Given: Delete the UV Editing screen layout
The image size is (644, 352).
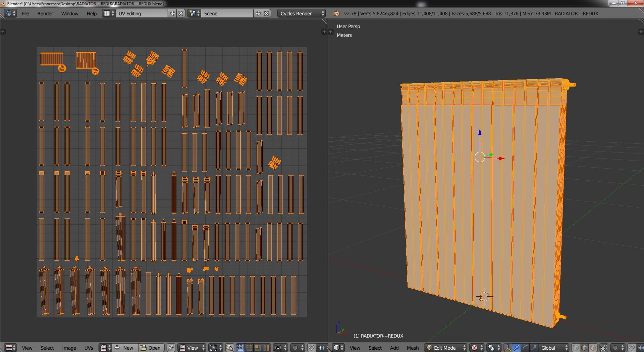Looking at the screenshot, I should pyautogui.click(x=181, y=13).
